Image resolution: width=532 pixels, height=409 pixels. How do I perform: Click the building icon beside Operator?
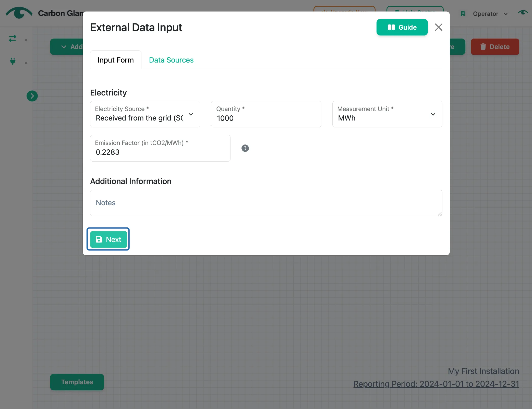463,14
